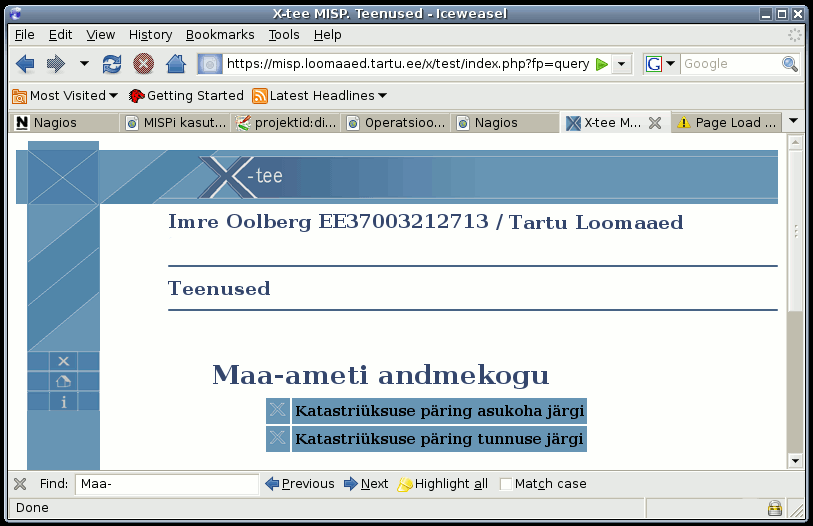
Task: Go forward with the Forward arrow
Action: pyautogui.click(x=56, y=64)
